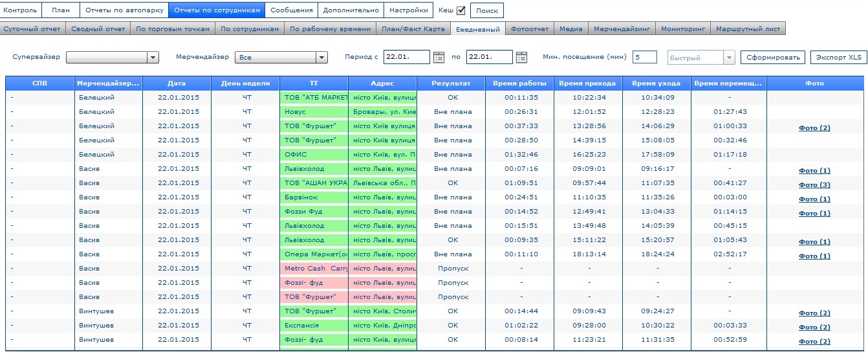This screenshot has width=868, height=356.
Task: Select the Опера Маркет cell
Action: [314, 254]
